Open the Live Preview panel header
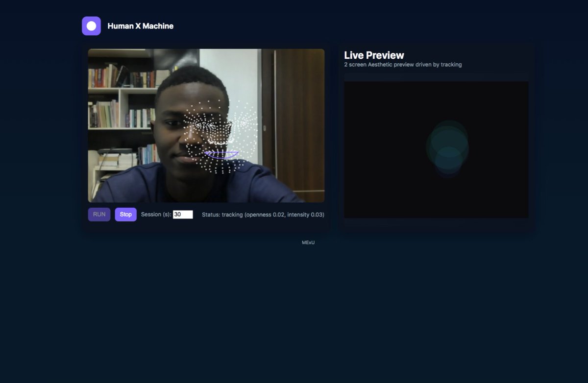This screenshot has height=383, width=588. (374, 55)
